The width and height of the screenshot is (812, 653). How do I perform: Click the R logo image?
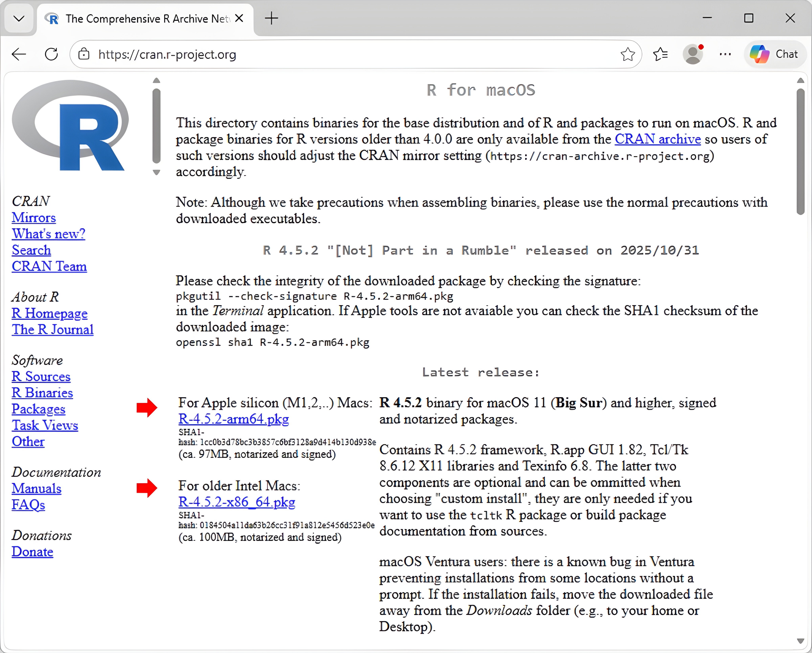70,126
